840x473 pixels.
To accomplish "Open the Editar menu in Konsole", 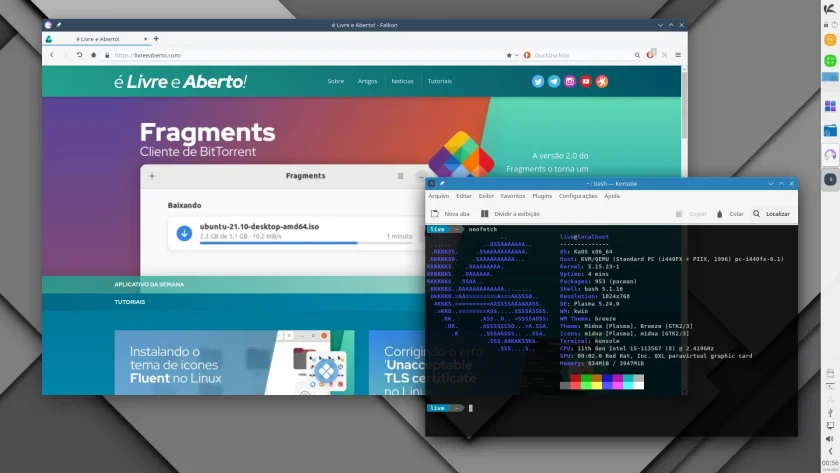I will point(464,196).
